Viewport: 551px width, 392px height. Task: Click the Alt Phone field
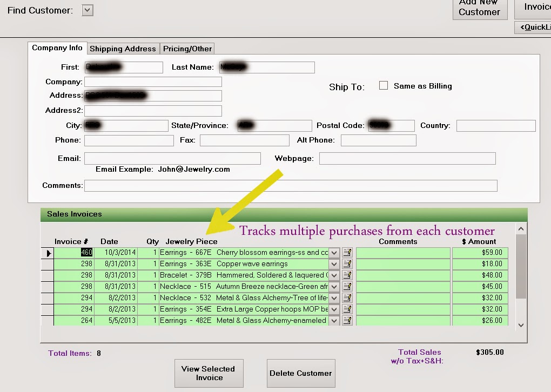(379, 140)
